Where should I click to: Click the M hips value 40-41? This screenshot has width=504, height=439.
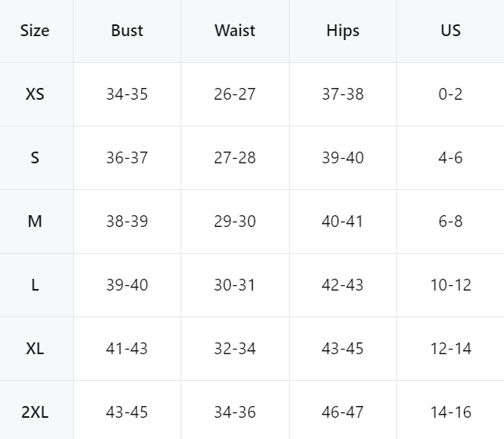342,221
